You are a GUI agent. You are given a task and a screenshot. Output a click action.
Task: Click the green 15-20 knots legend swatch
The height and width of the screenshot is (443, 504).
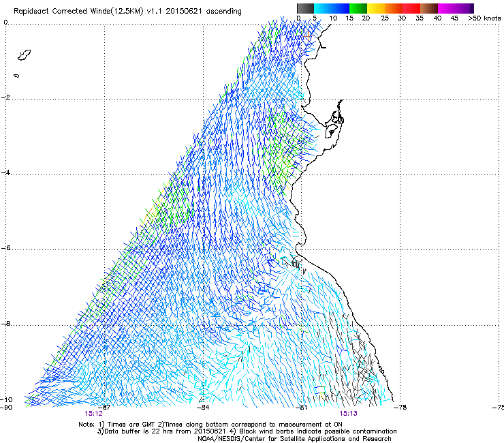click(x=358, y=8)
